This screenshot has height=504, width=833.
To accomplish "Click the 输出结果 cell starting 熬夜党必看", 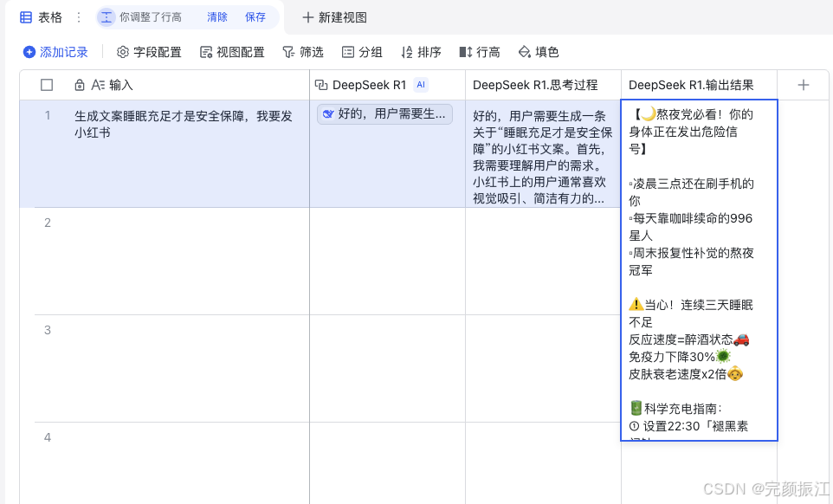I will (699, 270).
